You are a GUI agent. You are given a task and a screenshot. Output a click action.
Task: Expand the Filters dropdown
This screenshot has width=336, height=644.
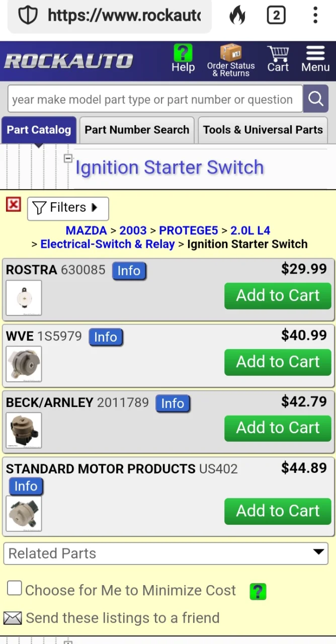tap(68, 208)
